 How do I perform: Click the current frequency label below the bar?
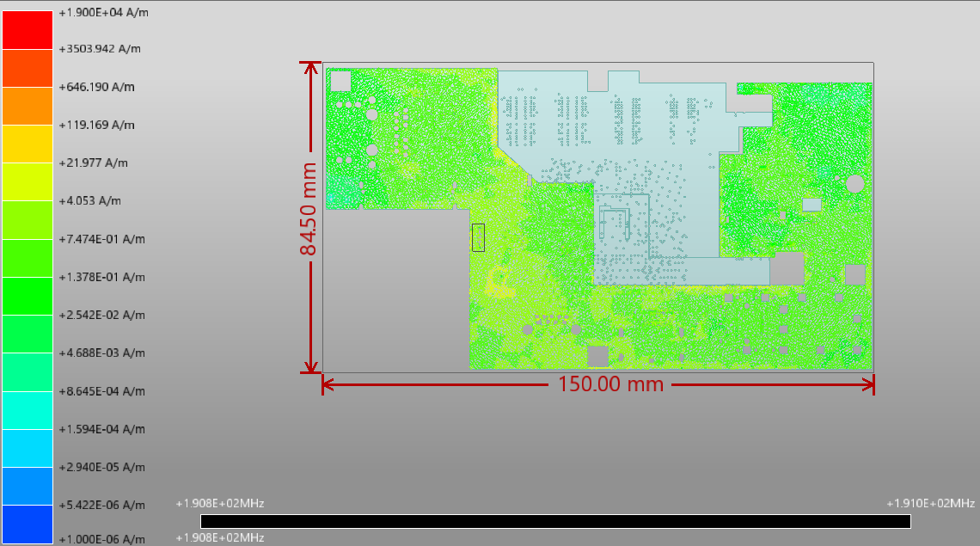pos(219,537)
